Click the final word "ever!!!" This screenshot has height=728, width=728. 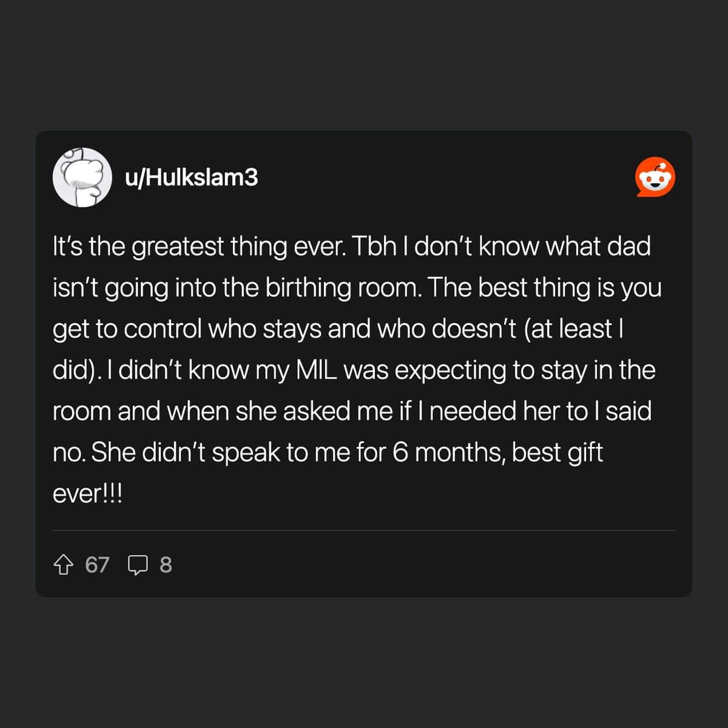[x=87, y=494]
